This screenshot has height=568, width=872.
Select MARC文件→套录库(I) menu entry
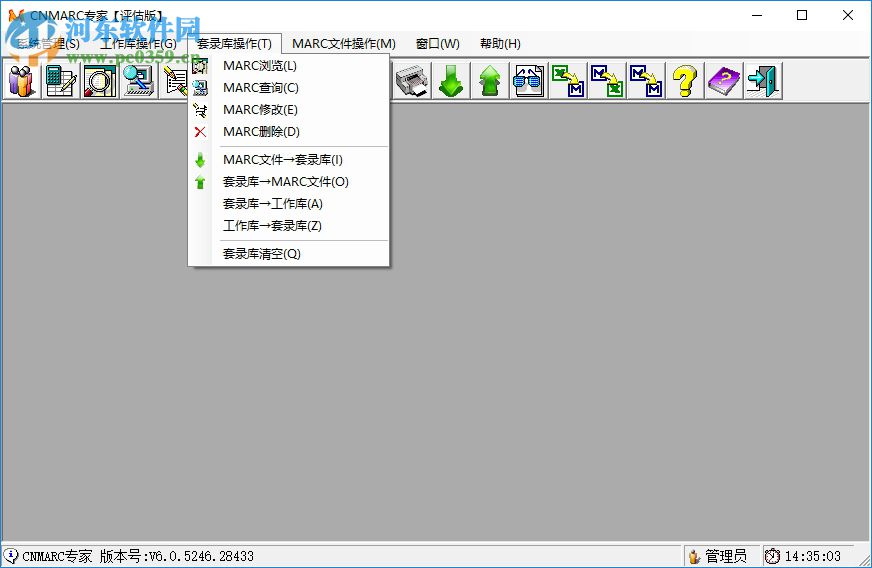tap(289, 160)
